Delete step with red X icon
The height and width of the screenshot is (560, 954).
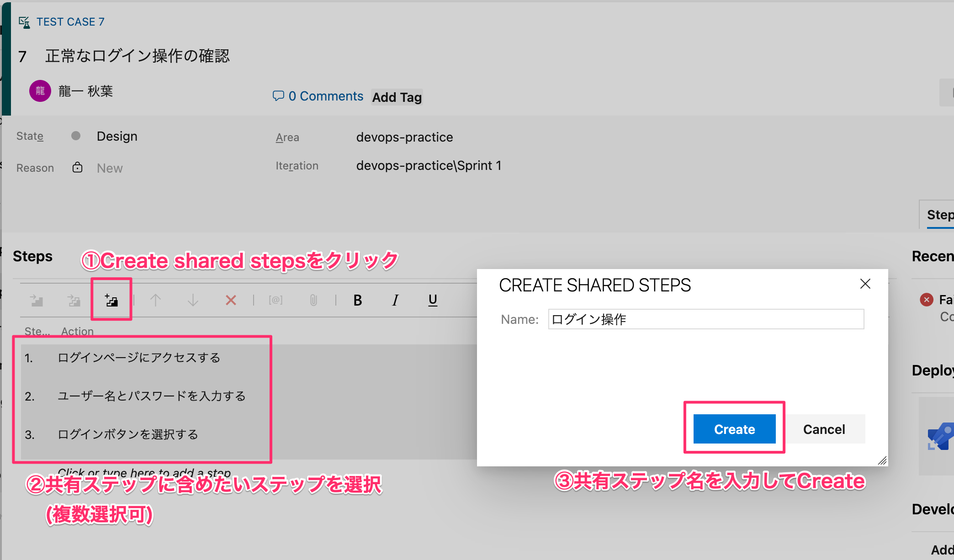pos(231,300)
